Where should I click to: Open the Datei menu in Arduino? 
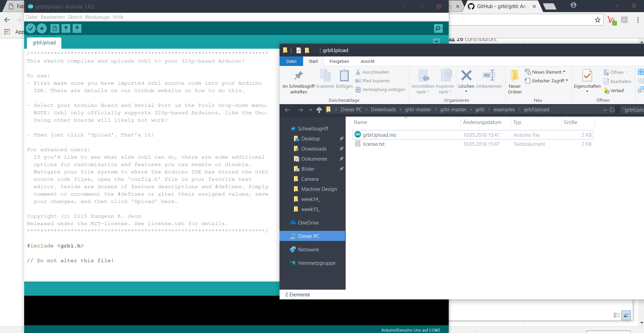pyautogui.click(x=32, y=17)
